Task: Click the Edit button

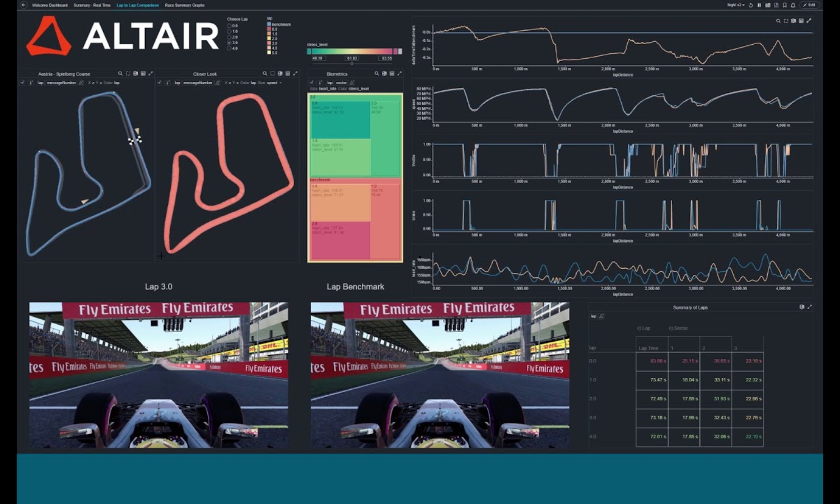Action: coord(810,5)
